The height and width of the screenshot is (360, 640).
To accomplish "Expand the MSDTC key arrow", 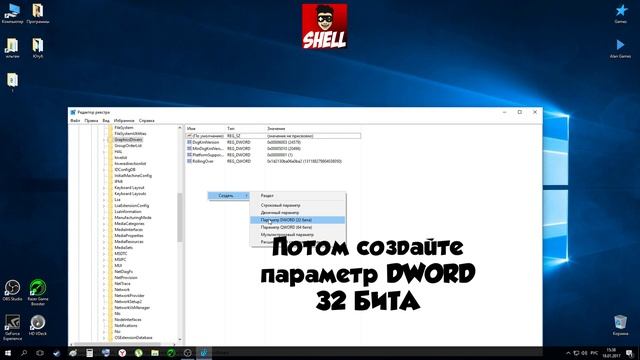I will tap(105, 253).
